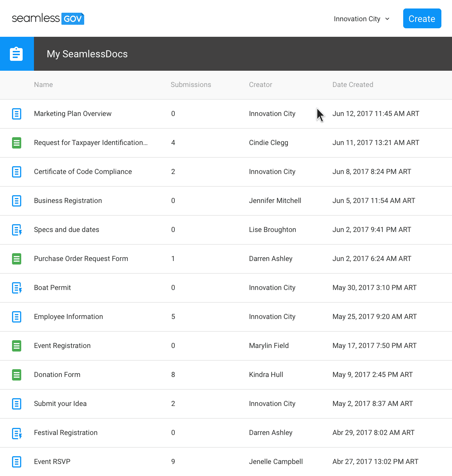Open Purchase Order Request Form
Viewport: 452px width, 476px height.
(x=81, y=259)
